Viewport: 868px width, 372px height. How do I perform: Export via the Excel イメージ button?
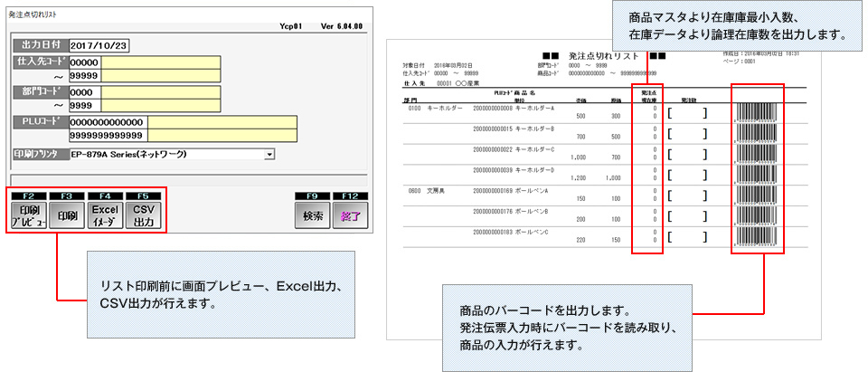click(x=105, y=216)
